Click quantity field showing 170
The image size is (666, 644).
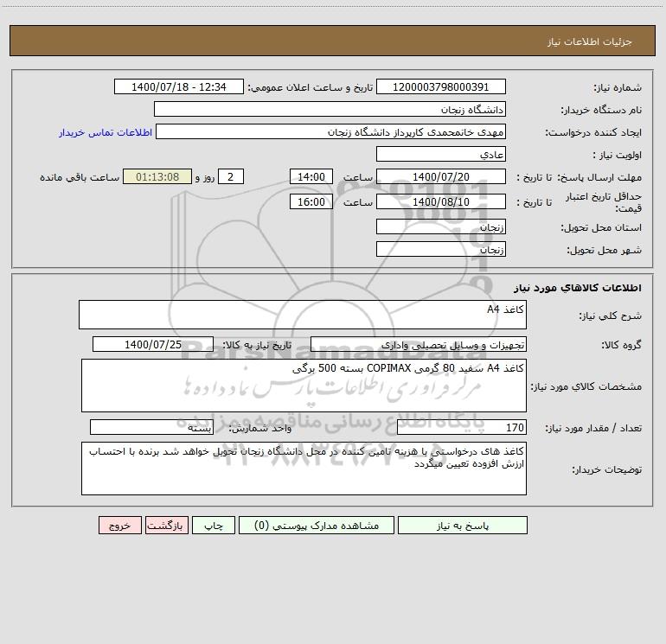click(x=462, y=427)
